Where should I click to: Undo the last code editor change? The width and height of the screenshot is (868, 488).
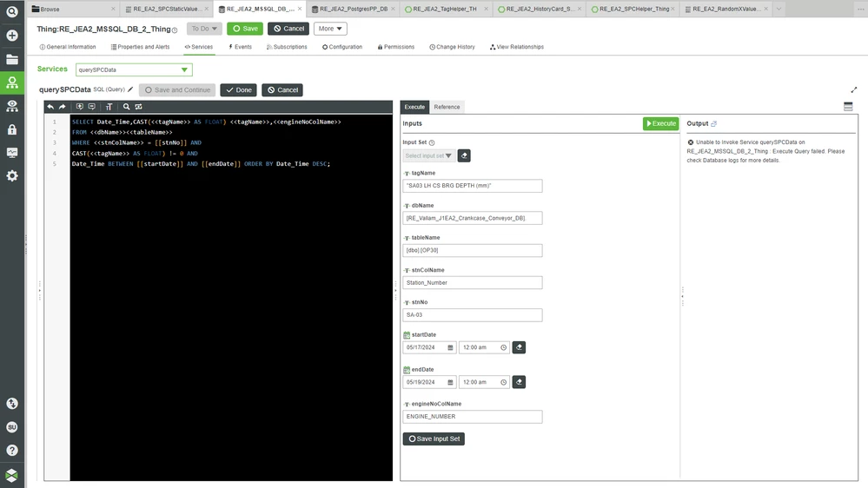tap(50, 107)
